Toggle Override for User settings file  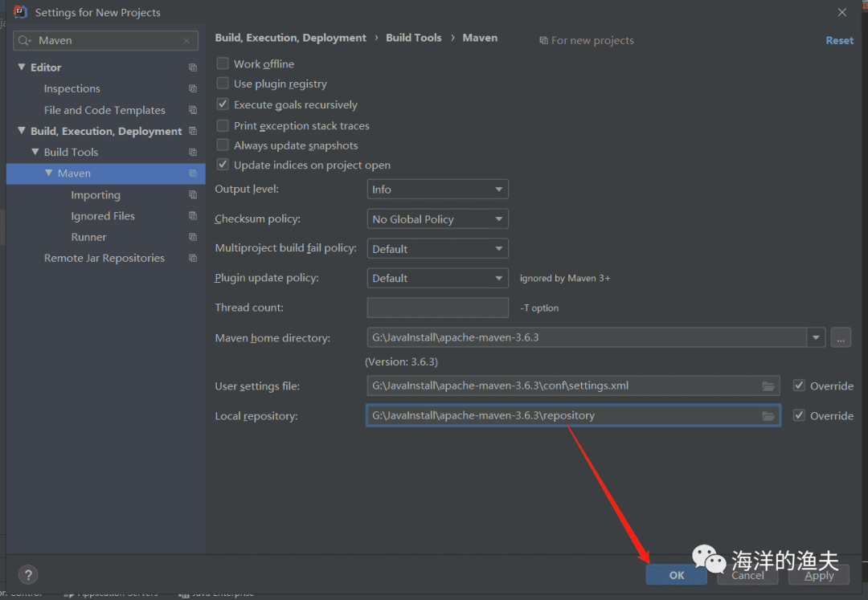(799, 386)
